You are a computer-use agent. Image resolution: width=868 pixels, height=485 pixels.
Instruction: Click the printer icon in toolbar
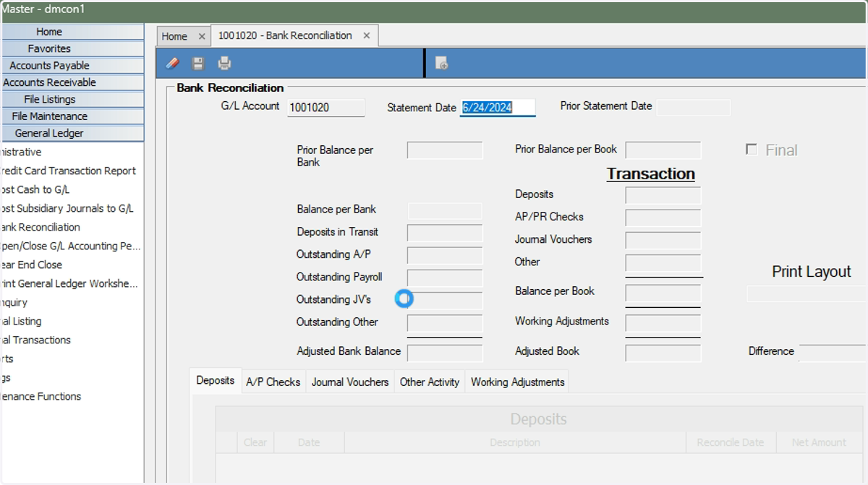pyautogui.click(x=224, y=64)
